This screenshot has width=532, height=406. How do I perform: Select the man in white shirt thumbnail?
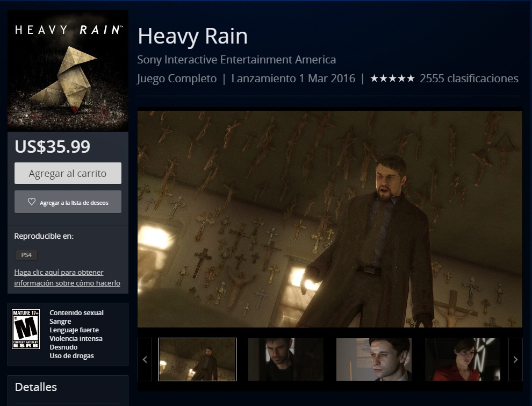374,359
